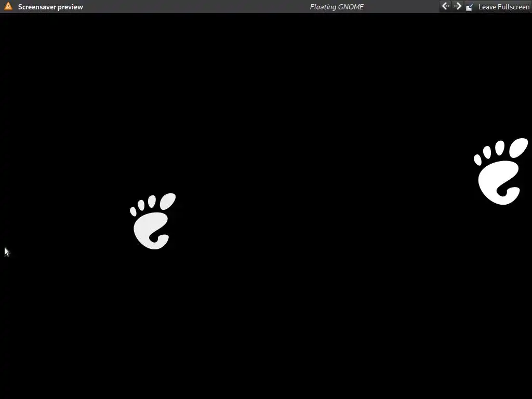Screen dimensions: 532x399
Task: Click the Screensaver preview label
Action: pos(50,7)
